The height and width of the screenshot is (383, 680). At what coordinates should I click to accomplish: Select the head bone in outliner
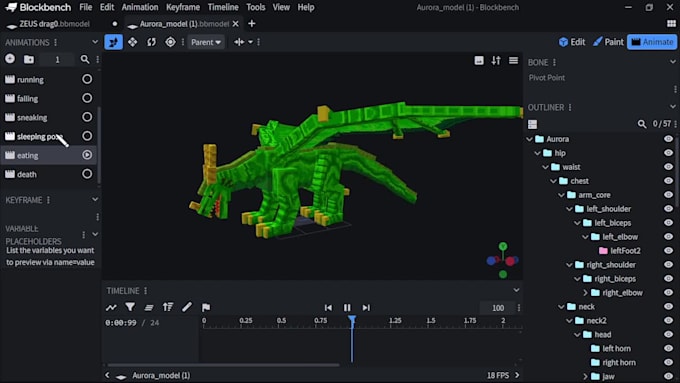click(603, 334)
